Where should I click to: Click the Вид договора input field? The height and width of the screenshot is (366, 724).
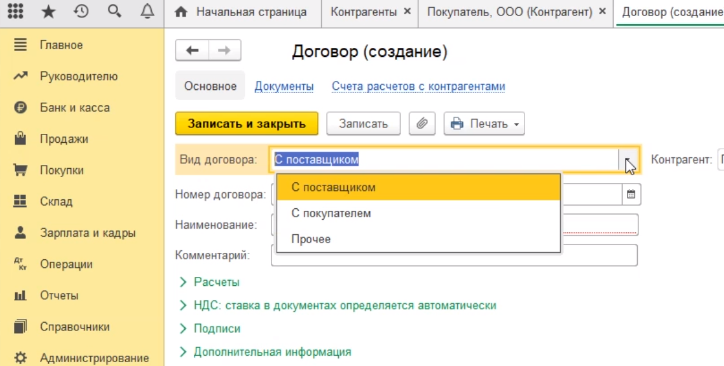(x=444, y=160)
